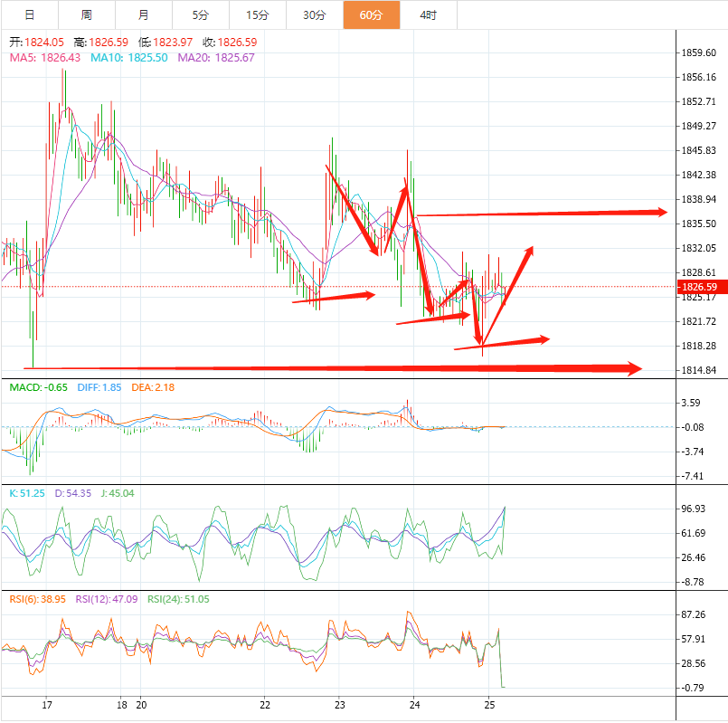Click the MA5: 1826.43 indicator label
Screen dimensions: 728x723
point(45,58)
